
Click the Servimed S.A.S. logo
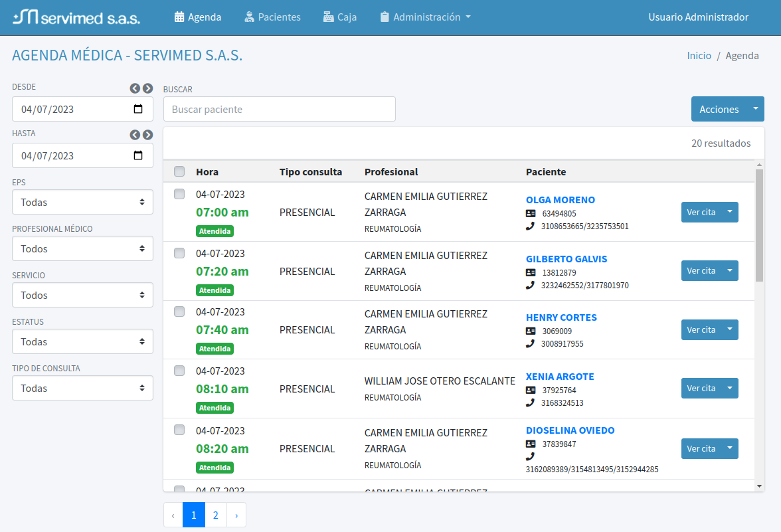pyautogui.click(x=76, y=17)
